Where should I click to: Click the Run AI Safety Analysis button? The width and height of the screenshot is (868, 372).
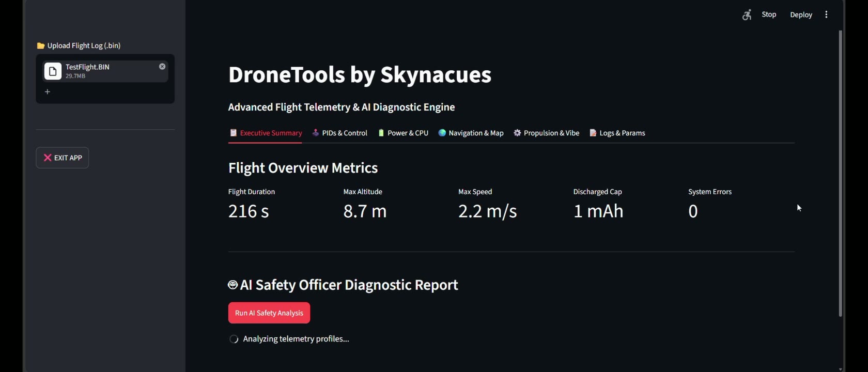tap(269, 313)
